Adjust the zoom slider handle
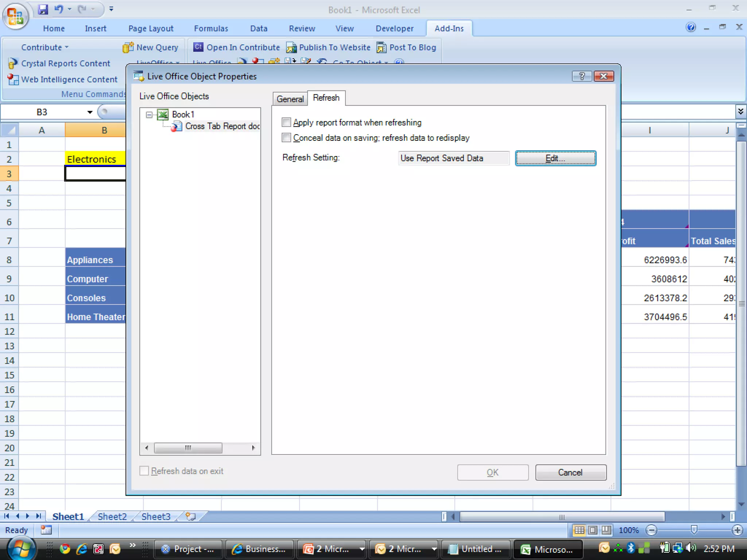Screen dimensions: 747x560 tap(694, 530)
